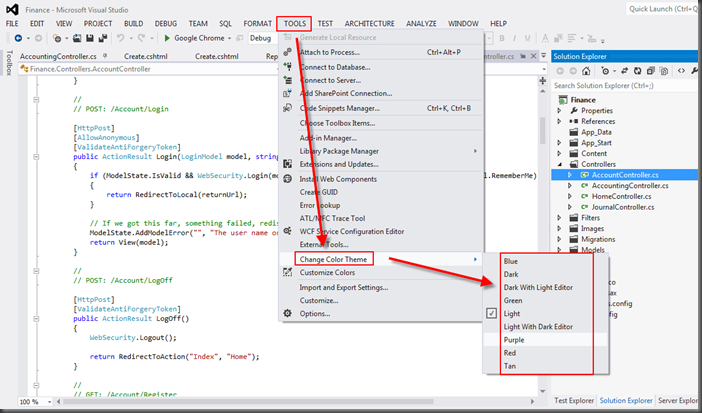Click the Open File toolbar icon
This screenshot has height=413, width=702.
click(77, 39)
